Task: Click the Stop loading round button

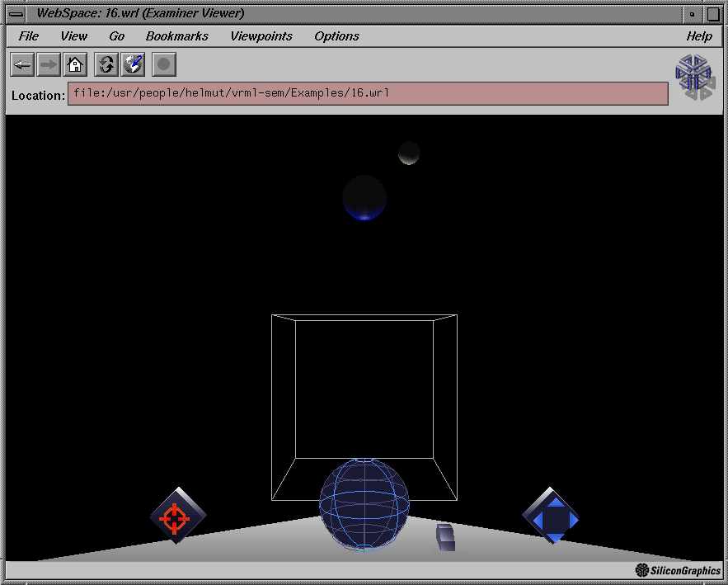Action: [x=164, y=64]
